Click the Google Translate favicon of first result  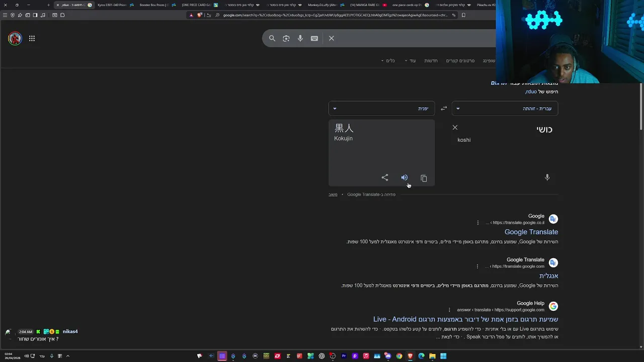(x=553, y=219)
